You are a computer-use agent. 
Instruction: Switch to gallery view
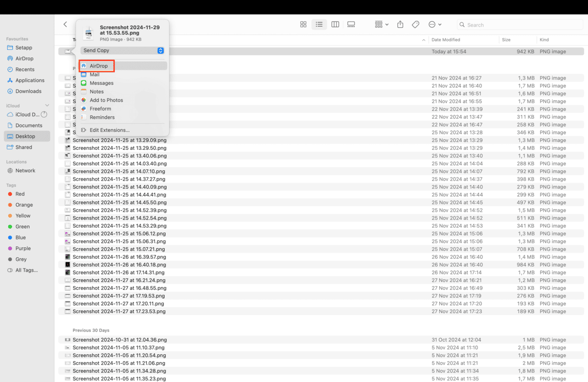[351, 24]
